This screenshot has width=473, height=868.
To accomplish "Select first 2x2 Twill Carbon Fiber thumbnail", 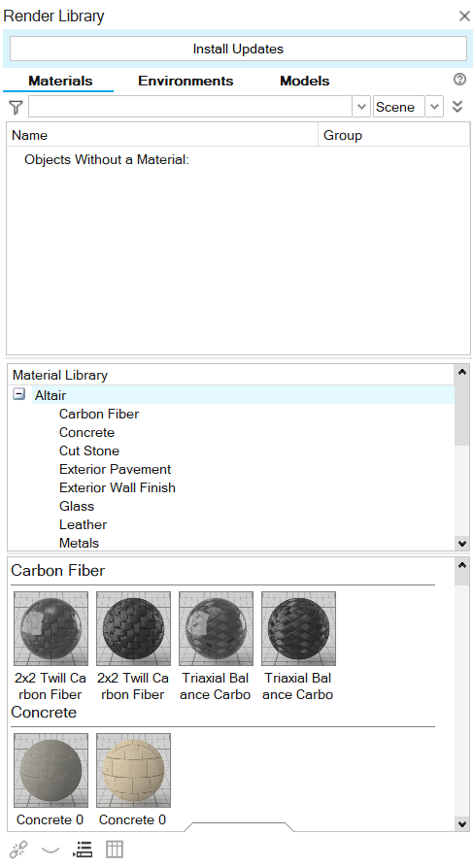I will 51,628.
